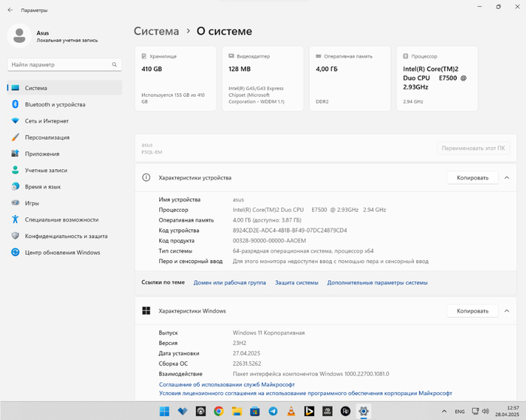This screenshot has width=526, height=420.
Task: Click the Учетные записи person icon
Action: [x=15, y=170]
